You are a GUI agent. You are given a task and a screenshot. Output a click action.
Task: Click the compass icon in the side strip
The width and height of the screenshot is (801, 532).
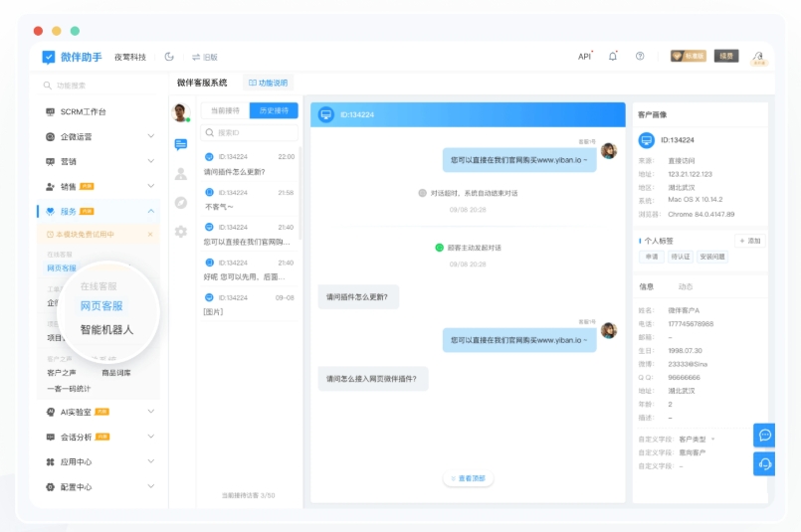coord(180,202)
